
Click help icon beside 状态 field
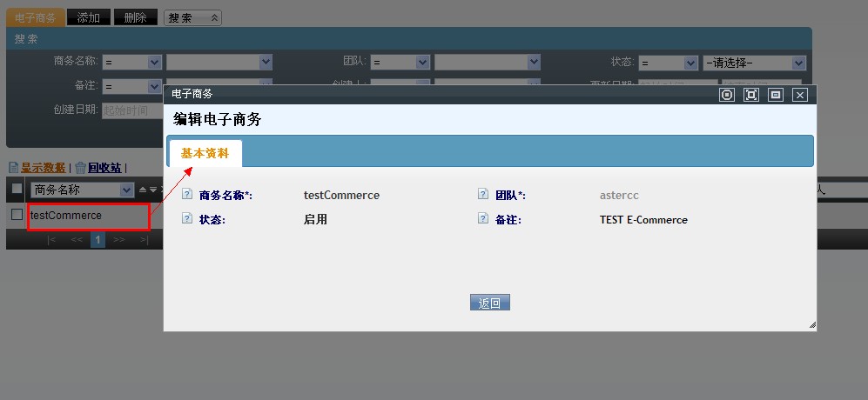[187, 219]
